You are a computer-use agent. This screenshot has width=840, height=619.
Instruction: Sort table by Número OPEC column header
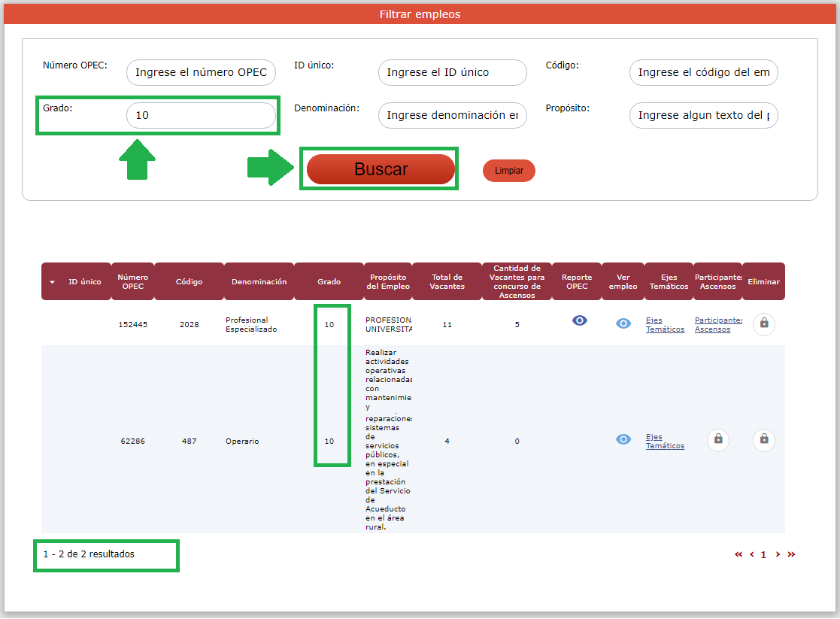coord(132,281)
